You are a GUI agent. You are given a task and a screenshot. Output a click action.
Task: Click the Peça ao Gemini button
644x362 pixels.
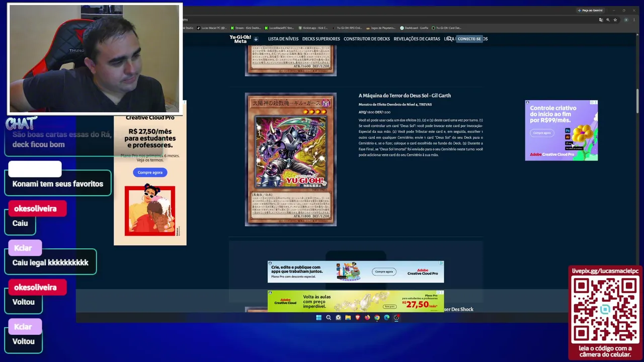tap(590, 10)
